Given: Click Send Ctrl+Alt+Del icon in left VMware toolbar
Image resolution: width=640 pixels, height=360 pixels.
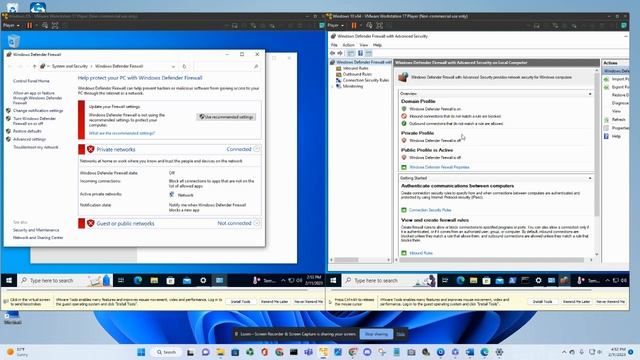Looking at the screenshot, I should [x=44, y=25].
